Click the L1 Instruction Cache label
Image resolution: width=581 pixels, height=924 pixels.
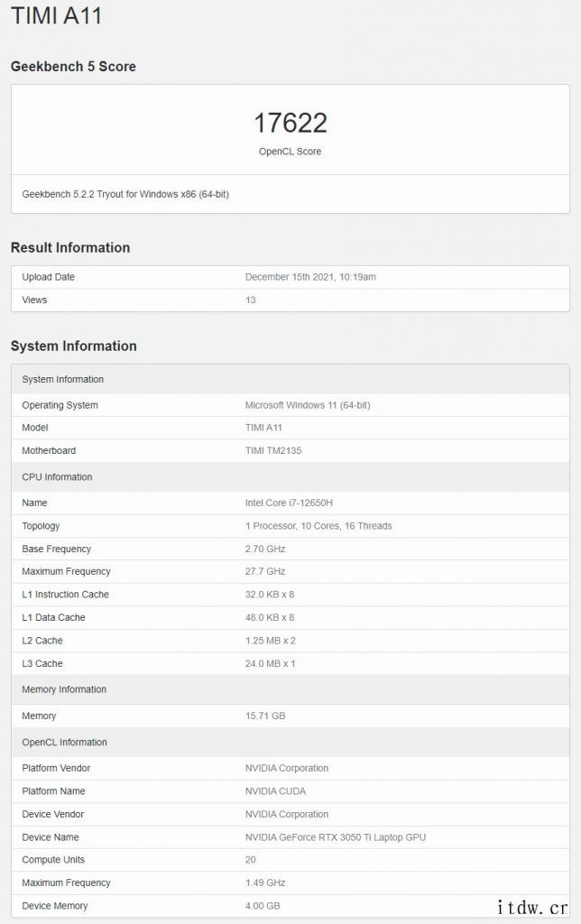click(x=65, y=595)
